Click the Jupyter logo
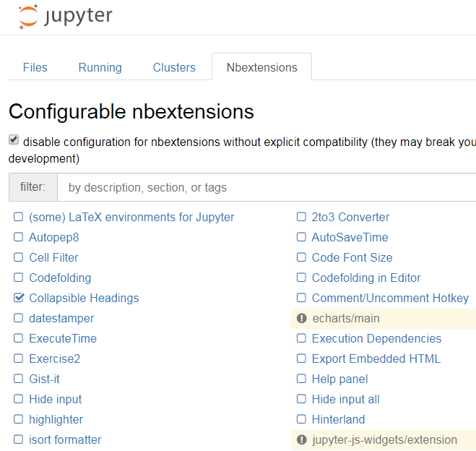This screenshot has height=451, width=476. 66,17
